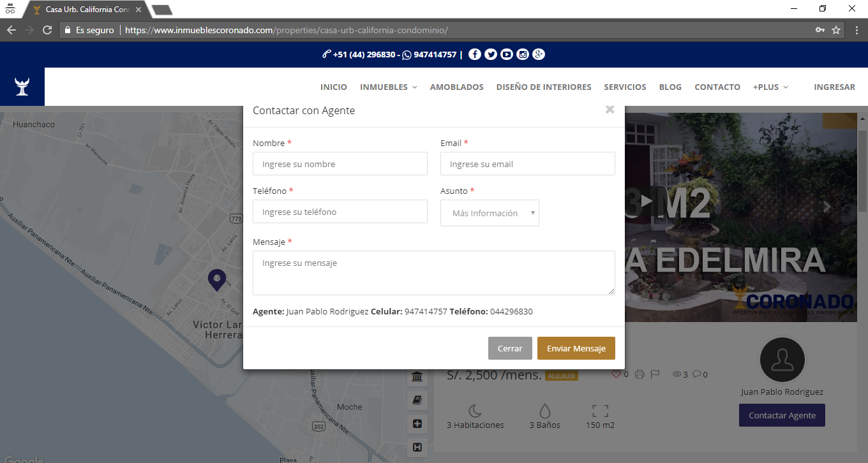Click the flag report icon

tap(655, 374)
